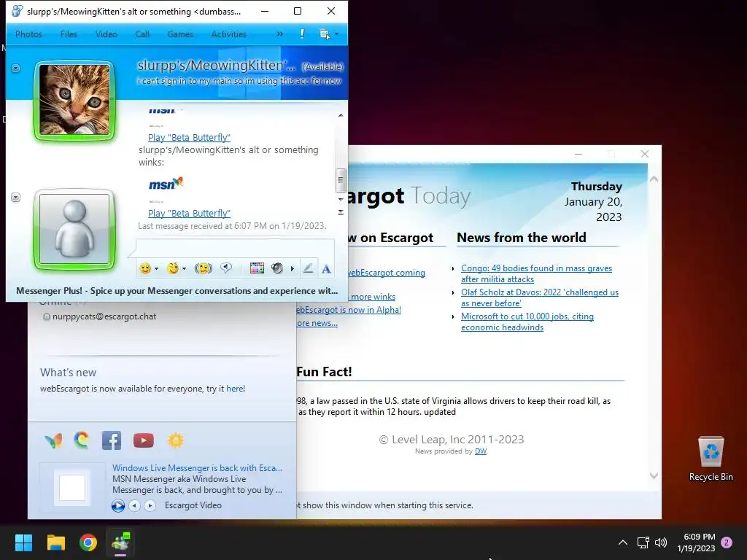Expand more chat toolbar items arrow

[292, 269]
